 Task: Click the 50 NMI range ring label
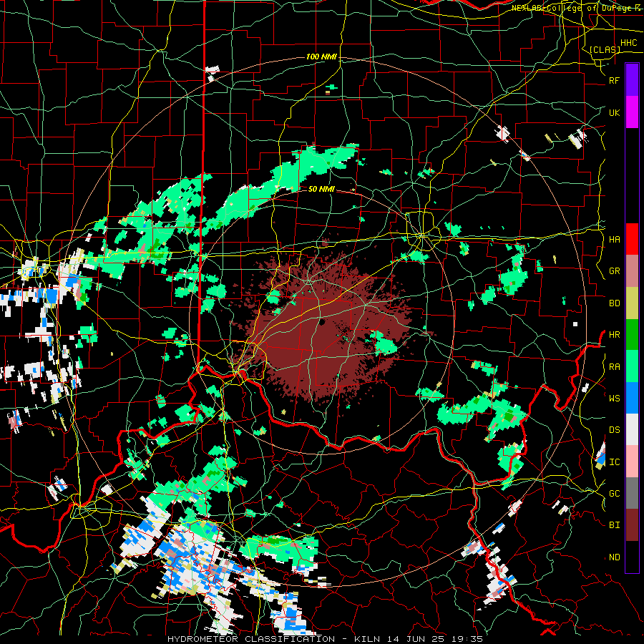321,189
